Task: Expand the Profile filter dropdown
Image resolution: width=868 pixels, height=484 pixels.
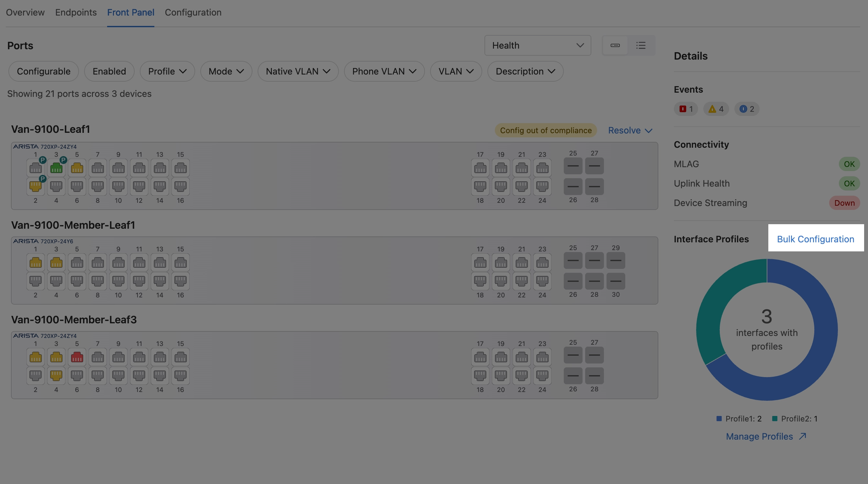Action: coord(167,71)
